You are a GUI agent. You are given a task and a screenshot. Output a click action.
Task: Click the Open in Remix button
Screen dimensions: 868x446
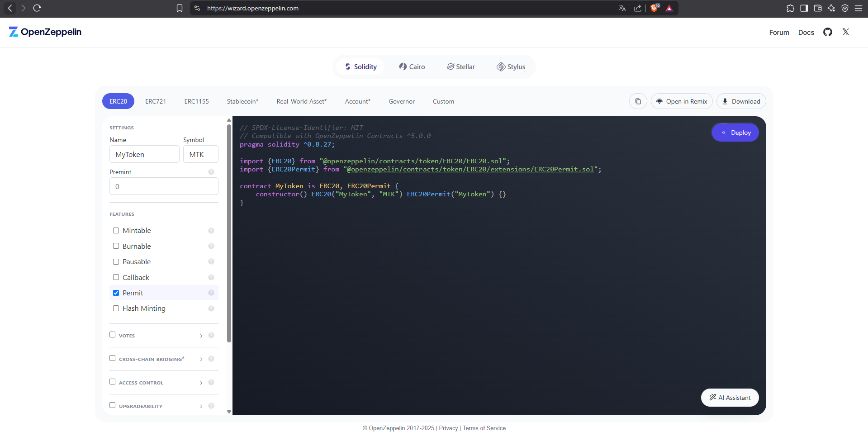(x=682, y=101)
